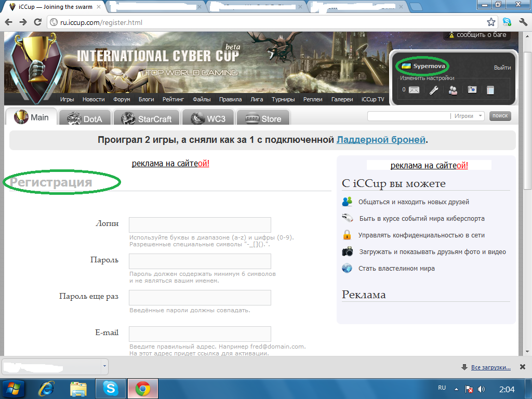Viewport: 532px width, 399px height.
Task: Switch to the StarCraft tab
Action: coord(147,118)
